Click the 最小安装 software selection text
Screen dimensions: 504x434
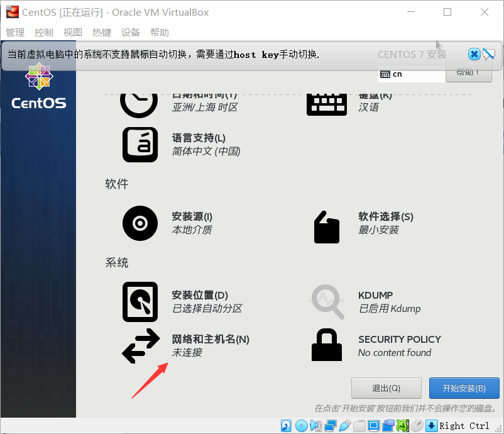tap(379, 230)
